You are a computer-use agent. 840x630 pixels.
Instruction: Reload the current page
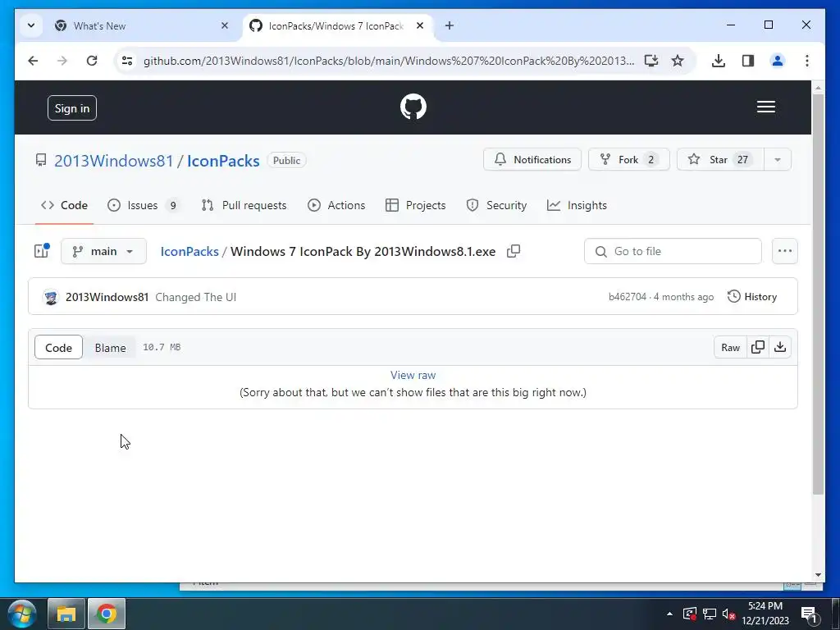(92, 61)
